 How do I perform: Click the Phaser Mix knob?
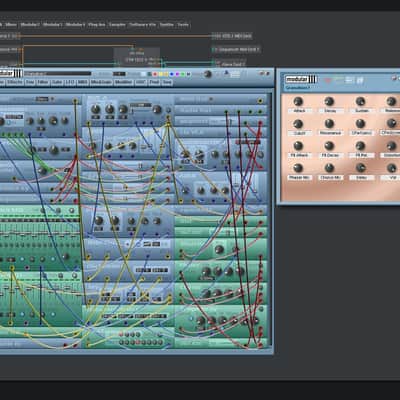tap(298, 168)
